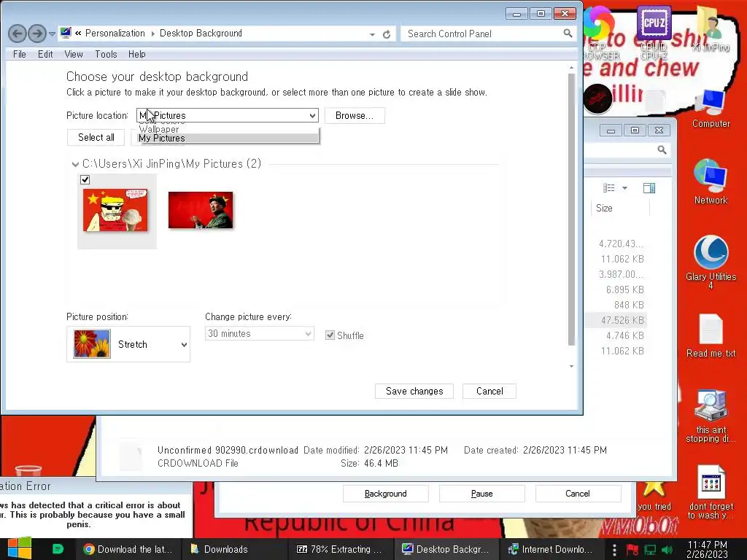This screenshot has width=747, height=560.
Task: Switch to Internet Download taskbar item
Action: pyautogui.click(x=551, y=550)
